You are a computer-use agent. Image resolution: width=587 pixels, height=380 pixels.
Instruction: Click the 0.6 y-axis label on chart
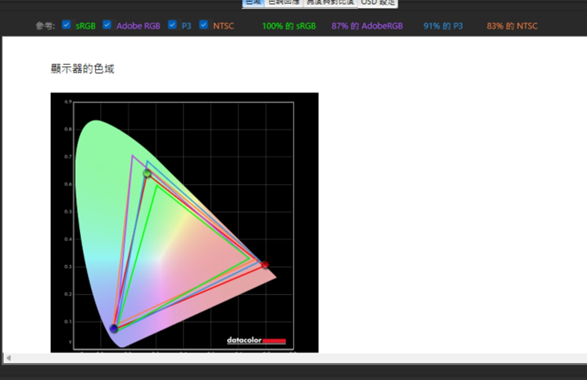[68, 184]
